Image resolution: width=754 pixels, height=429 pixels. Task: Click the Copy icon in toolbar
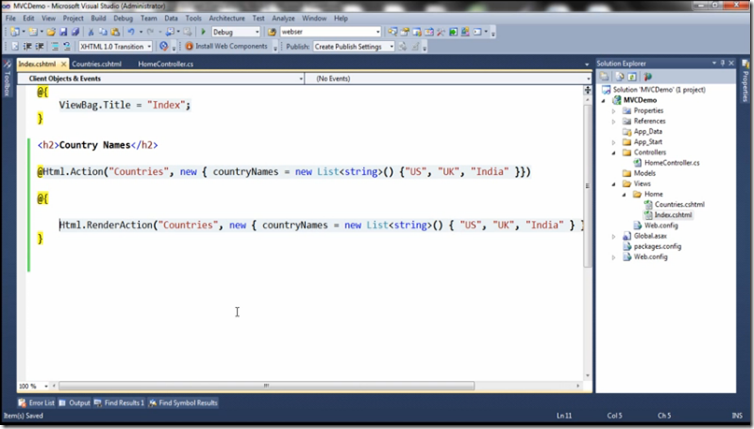point(102,32)
